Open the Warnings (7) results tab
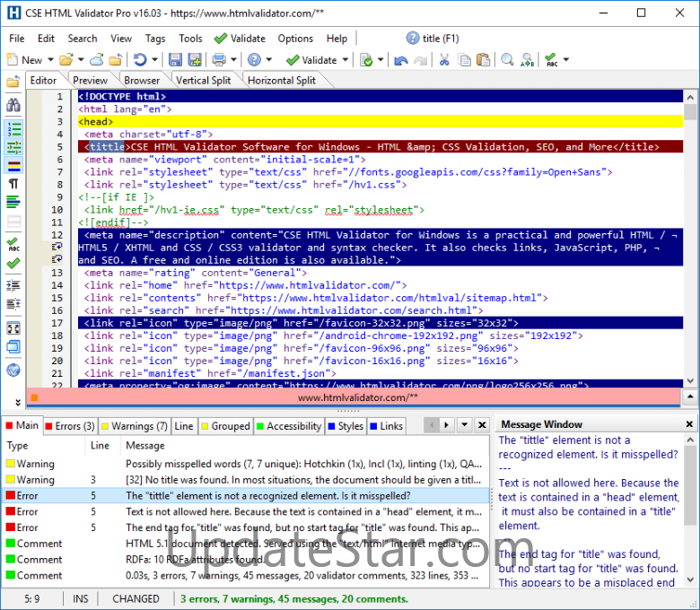Viewport: 700px width, 610px height. click(x=134, y=426)
